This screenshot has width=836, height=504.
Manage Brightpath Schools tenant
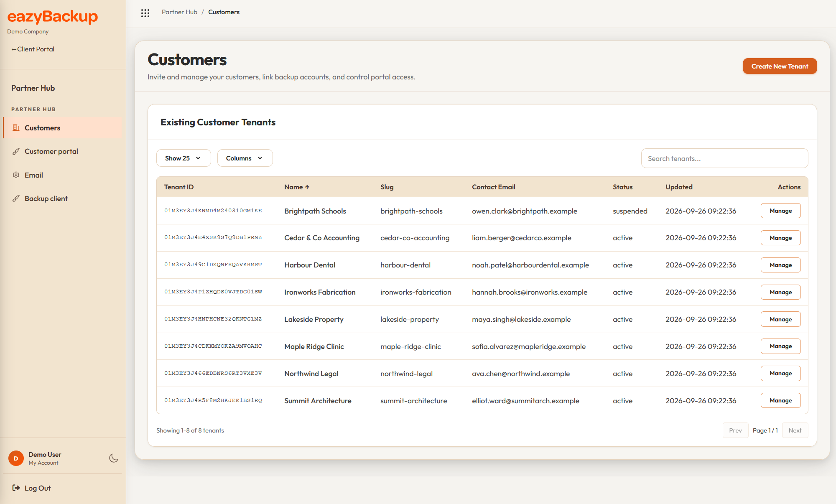[x=780, y=211]
